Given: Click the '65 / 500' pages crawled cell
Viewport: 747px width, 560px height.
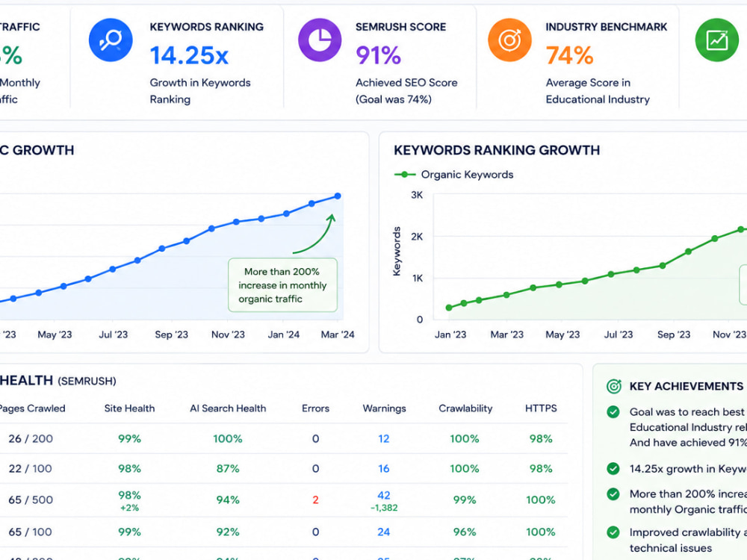Looking at the screenshot, I should click(31, 500).
